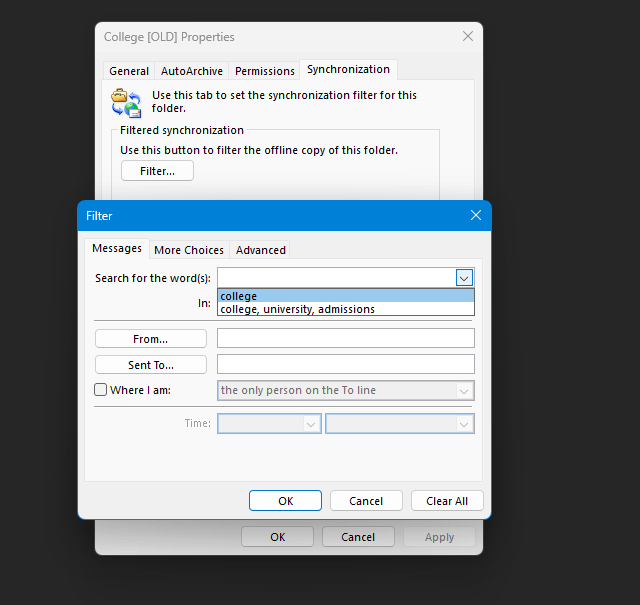Click the Filter... button in Properties
Screen dimensions: 640x605
click(x=157, y=171)
